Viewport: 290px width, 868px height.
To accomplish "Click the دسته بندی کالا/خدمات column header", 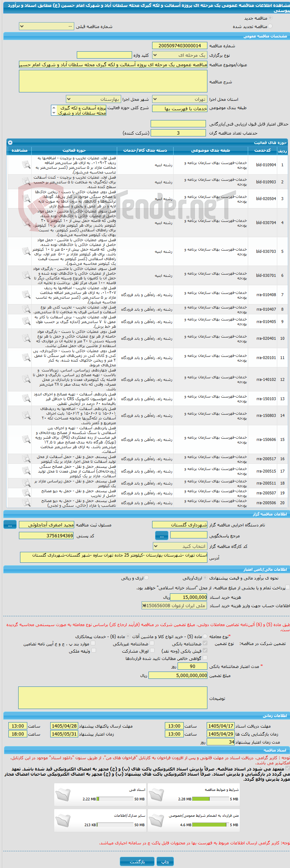I will [145, 150].
